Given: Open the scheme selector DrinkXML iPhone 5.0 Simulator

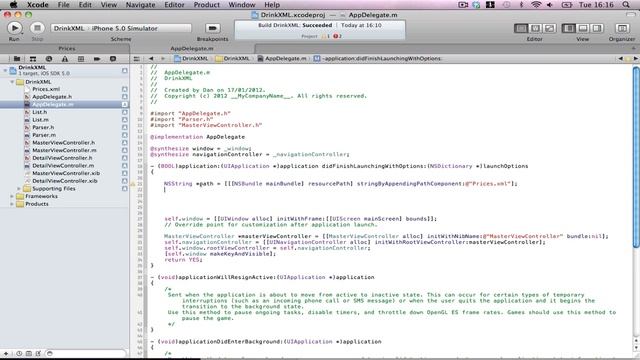Looking at the screenshot, I should (x=121, y=28).
